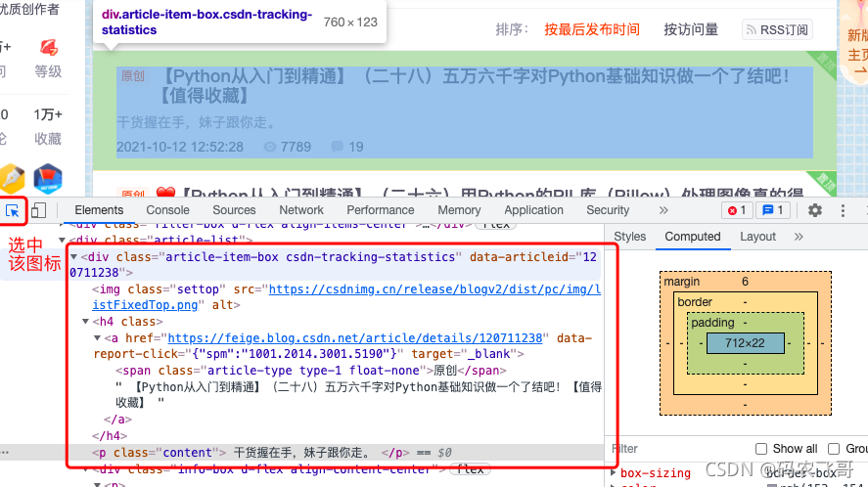This screenshot has height=487, width=868.
Task: Click the 等级 level badge icon
Action: pos(48,48)
